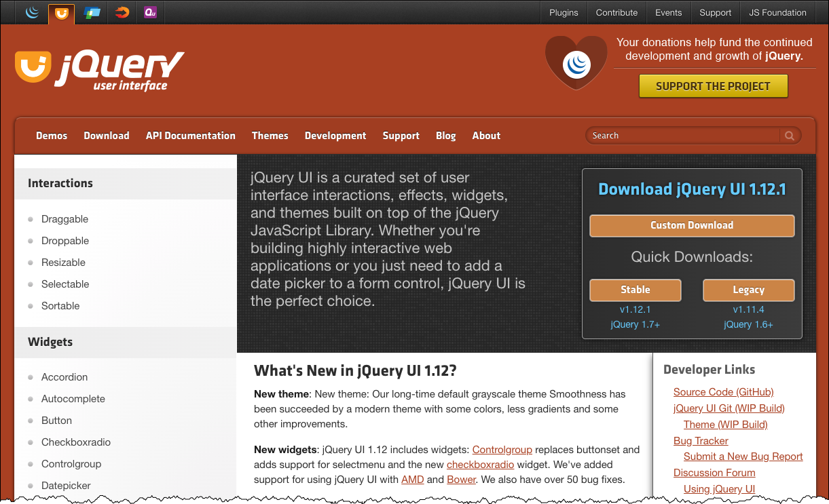Select the jQuery UI project icon
Screen dimensions: 829x504
point(61,12)
